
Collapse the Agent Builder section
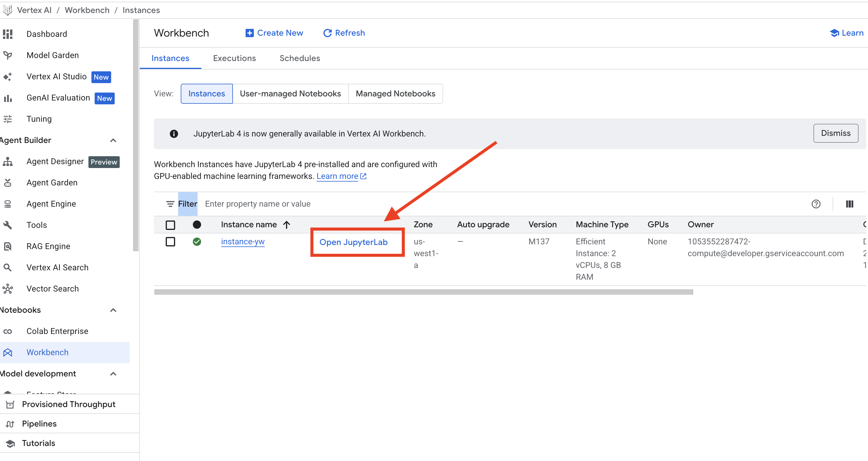113,140
